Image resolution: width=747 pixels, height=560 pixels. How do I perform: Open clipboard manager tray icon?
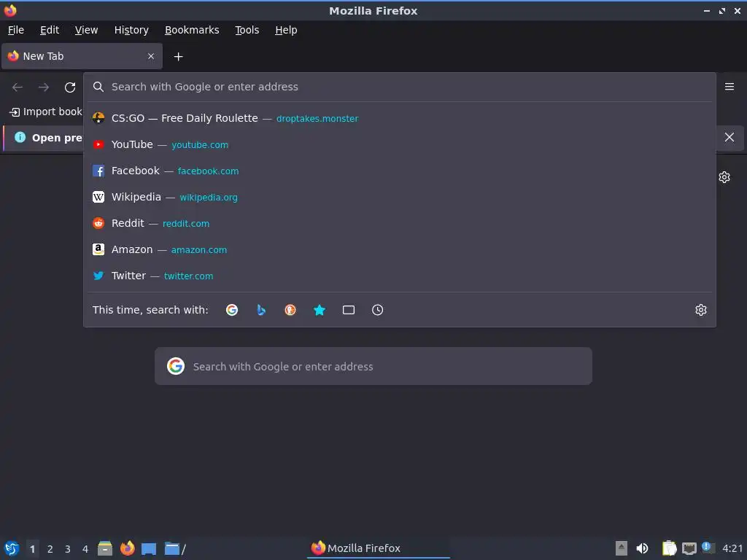click(x=669, y=548)
